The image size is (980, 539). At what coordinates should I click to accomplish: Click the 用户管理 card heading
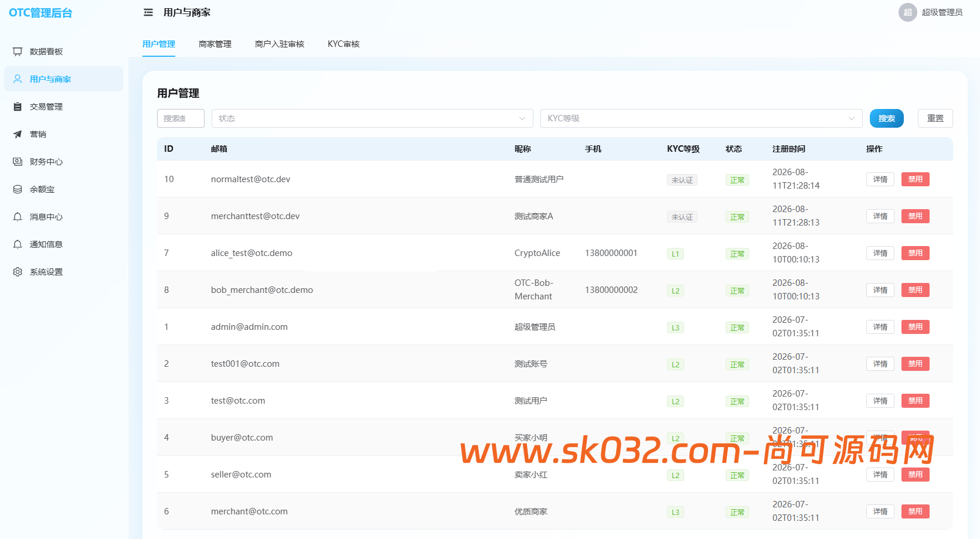tap(178, 93)
